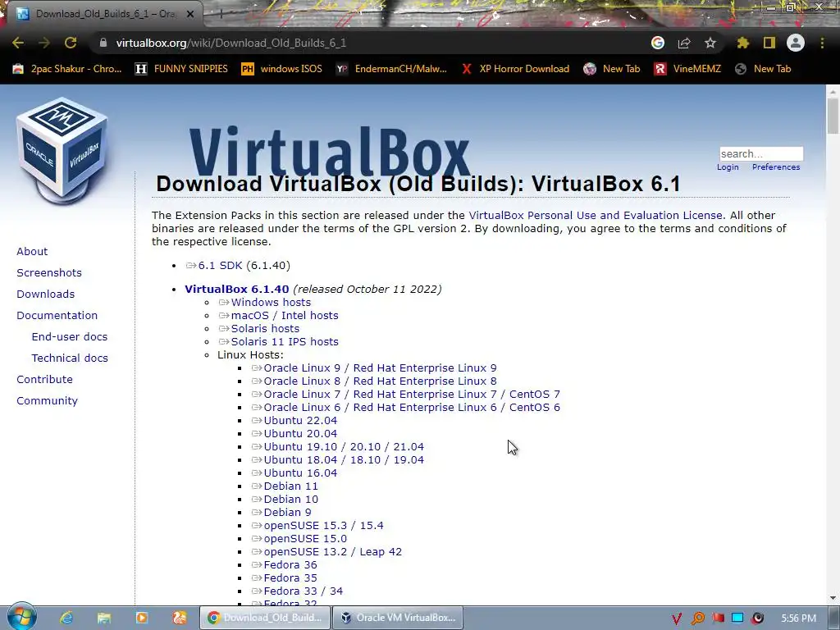This screenshot has height=630, width=840.
Task: Open Technical docs link
Action: tap(70, 358)
